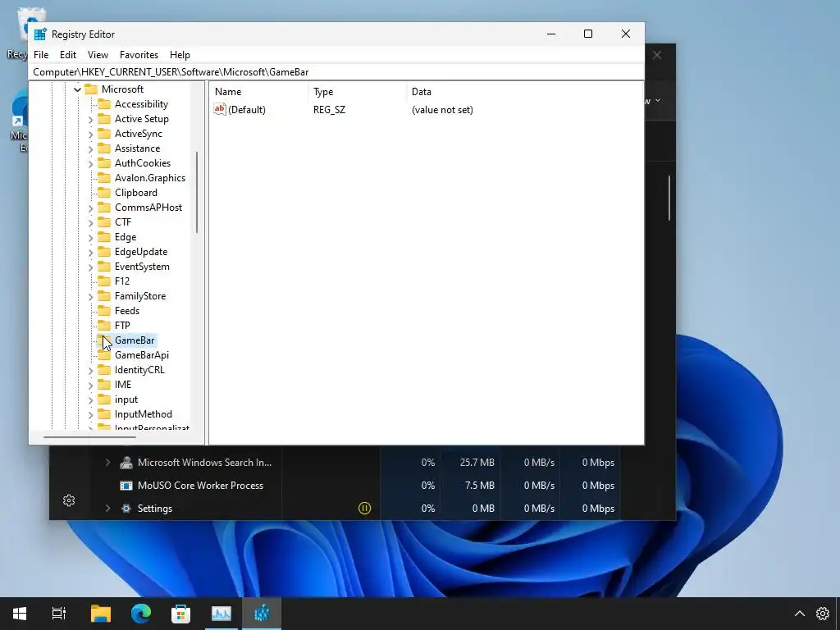Open File Explorer from the taskbar

[x=101, y=614]
